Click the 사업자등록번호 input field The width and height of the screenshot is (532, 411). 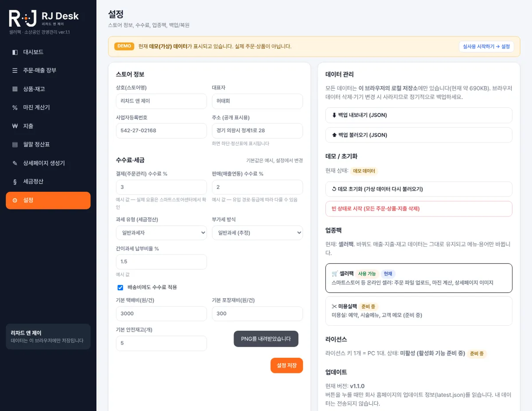[161, 131]
